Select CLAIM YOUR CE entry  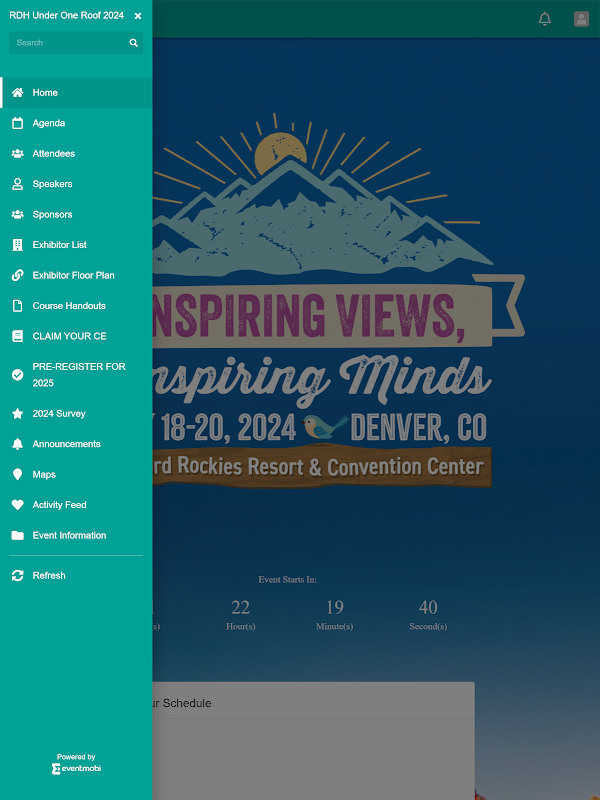(x=76, y=336)
